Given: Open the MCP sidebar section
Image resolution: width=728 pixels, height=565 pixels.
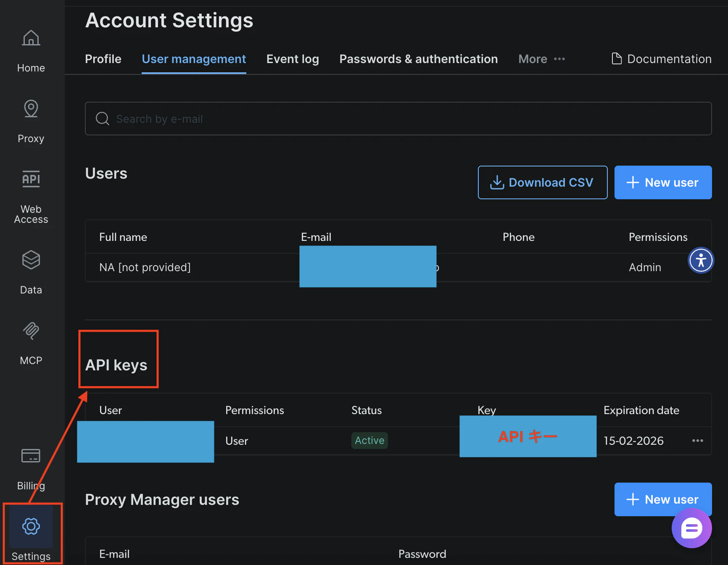Looking at the screenshot, I should (31, 343).
